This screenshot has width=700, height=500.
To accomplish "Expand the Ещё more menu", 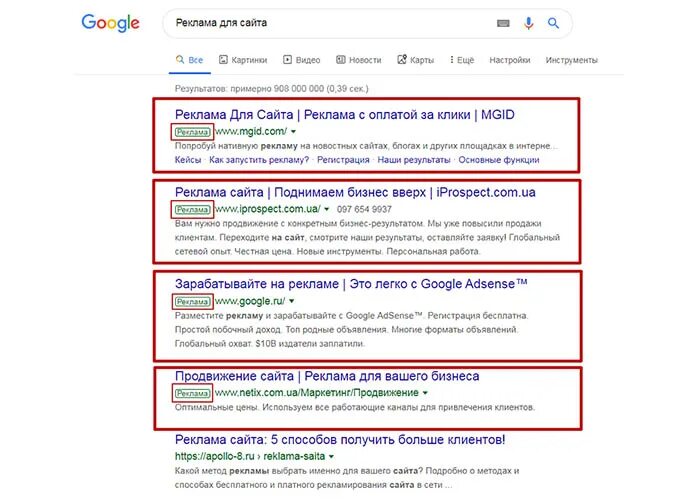I will click(460, 60).
